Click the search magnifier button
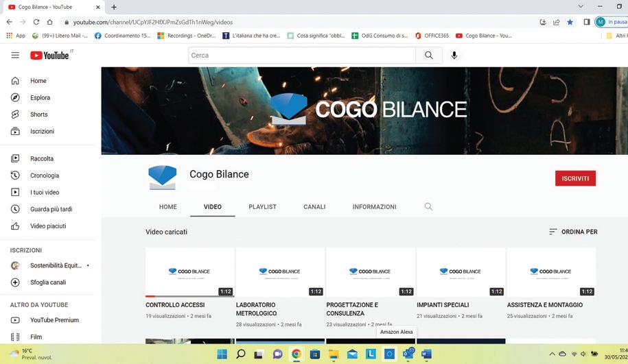This screenshot has height=364, width=628. [428, 56]
